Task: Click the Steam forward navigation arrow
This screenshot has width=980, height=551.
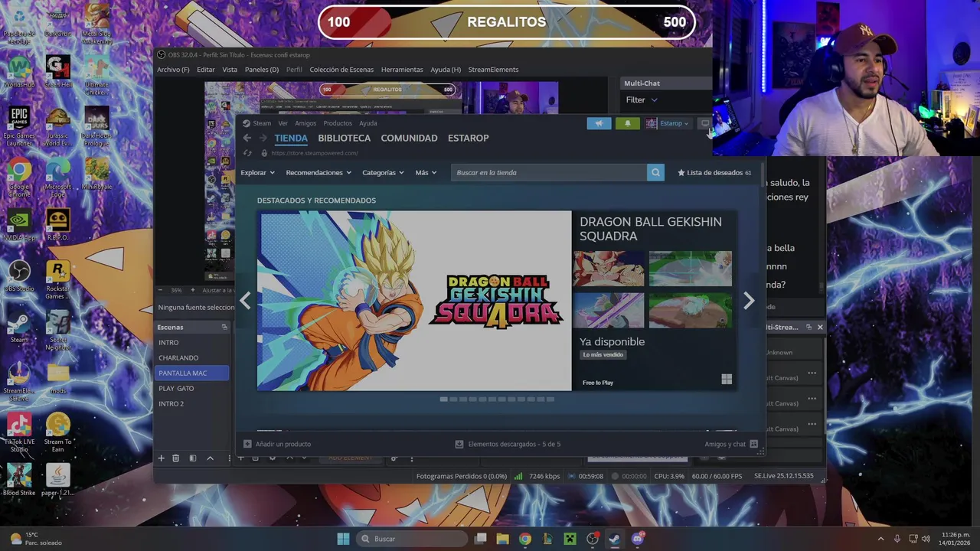Action: 263,138
